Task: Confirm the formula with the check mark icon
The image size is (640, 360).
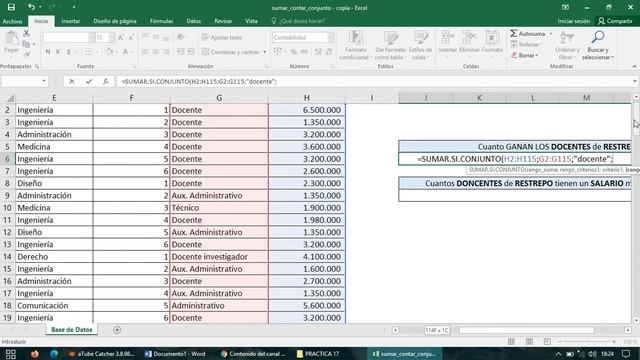Action: click(89, 82)
